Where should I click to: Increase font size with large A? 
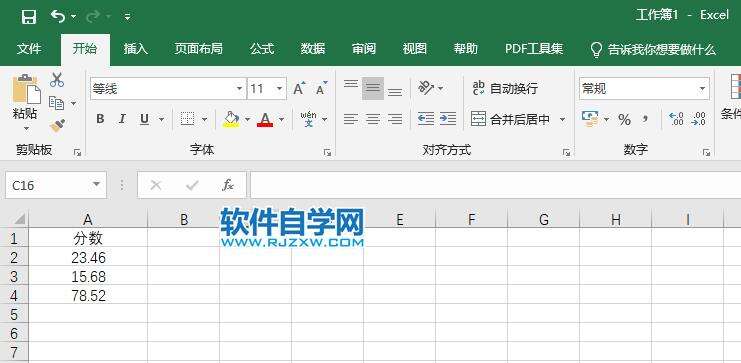(300, 88)
